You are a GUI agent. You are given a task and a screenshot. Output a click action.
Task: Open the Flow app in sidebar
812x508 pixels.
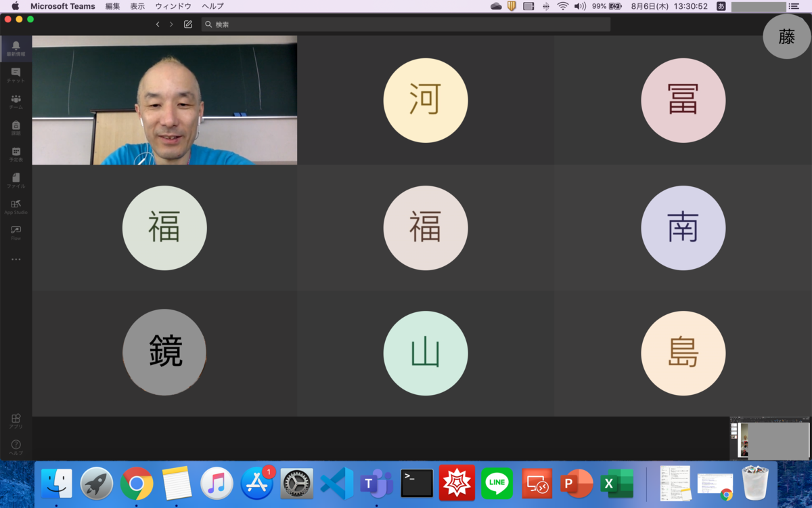click(x=16, y=233)
